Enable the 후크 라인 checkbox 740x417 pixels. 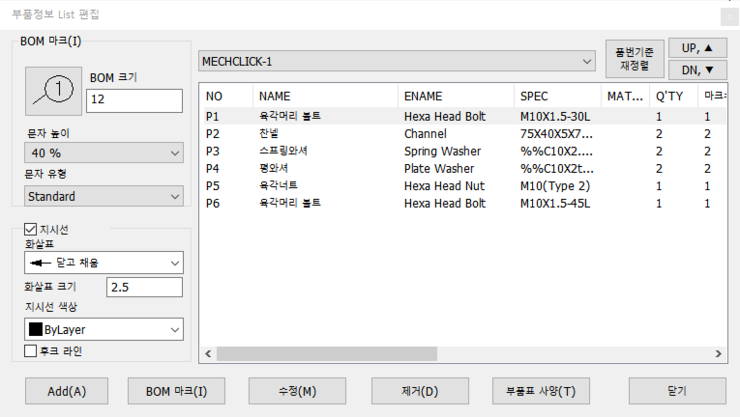(x=31, y=351)
